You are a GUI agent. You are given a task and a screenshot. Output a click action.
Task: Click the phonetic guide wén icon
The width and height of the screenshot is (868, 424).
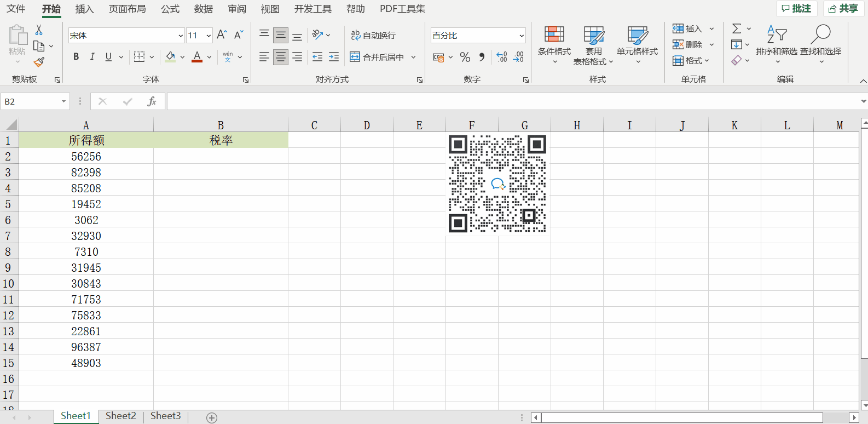click(228, 56)
